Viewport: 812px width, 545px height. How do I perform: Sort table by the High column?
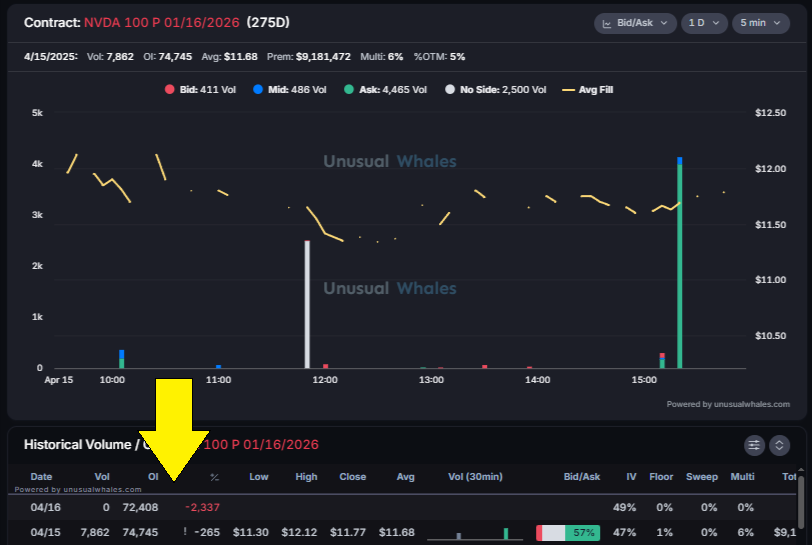click(x=307, y=477)
